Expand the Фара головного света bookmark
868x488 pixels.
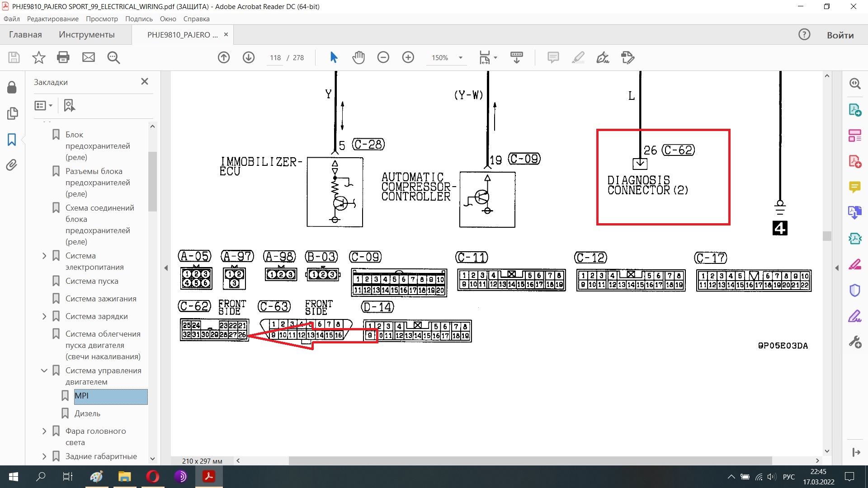point(44,431)
